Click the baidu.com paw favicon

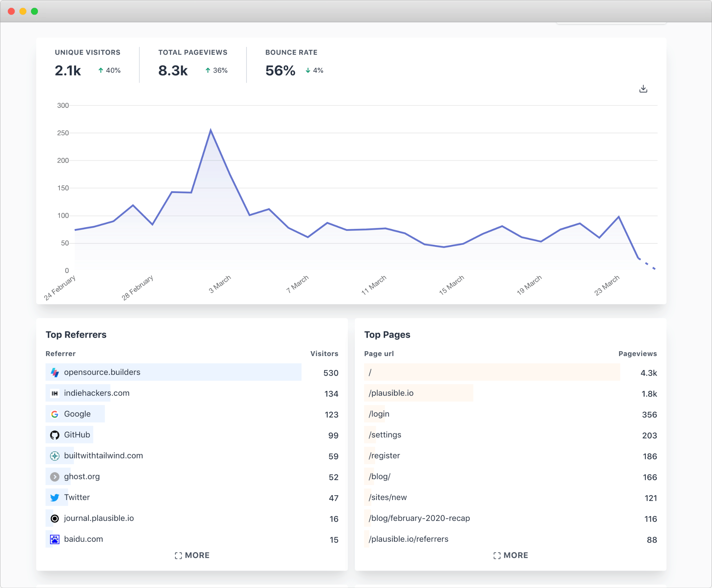[x=55, y=539]
